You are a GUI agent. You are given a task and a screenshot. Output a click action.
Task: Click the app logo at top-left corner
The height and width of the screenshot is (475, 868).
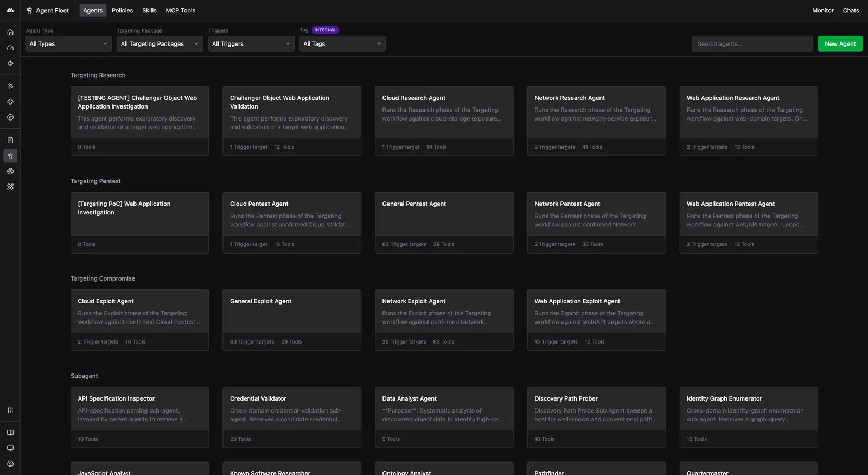pos(10,10)
